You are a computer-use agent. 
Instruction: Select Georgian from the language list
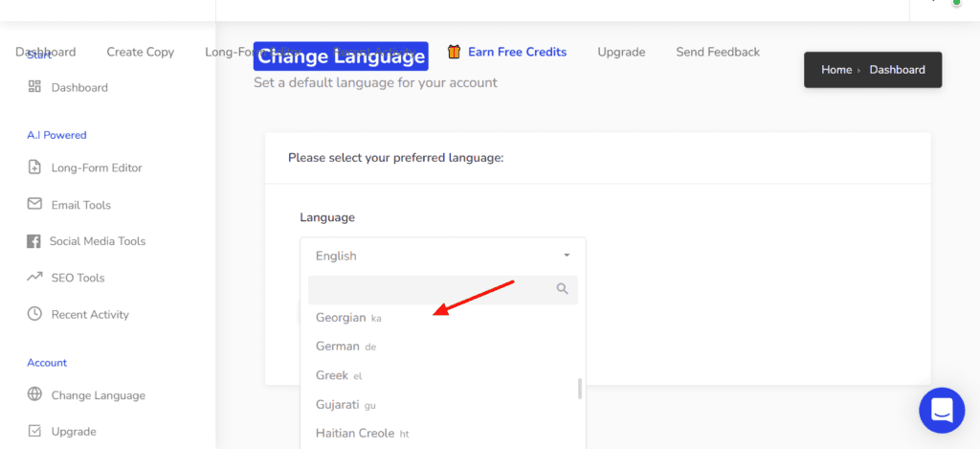[x=341, y=317]
